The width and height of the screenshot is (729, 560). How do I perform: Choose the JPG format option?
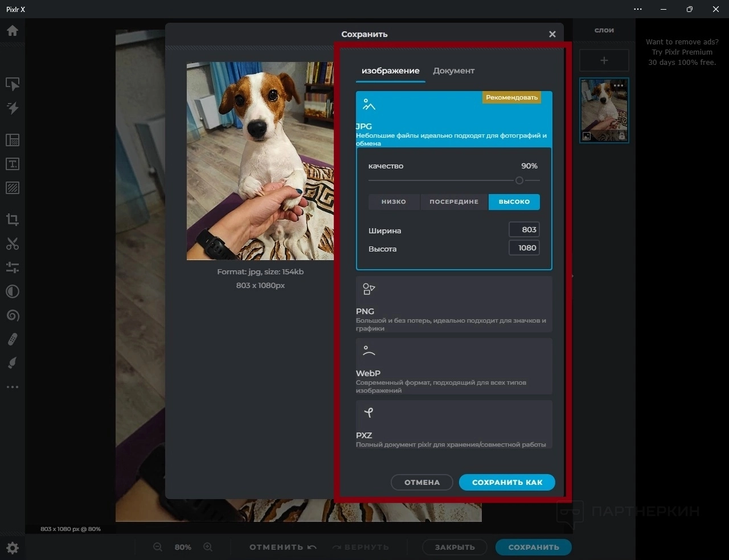coord(454,119)
